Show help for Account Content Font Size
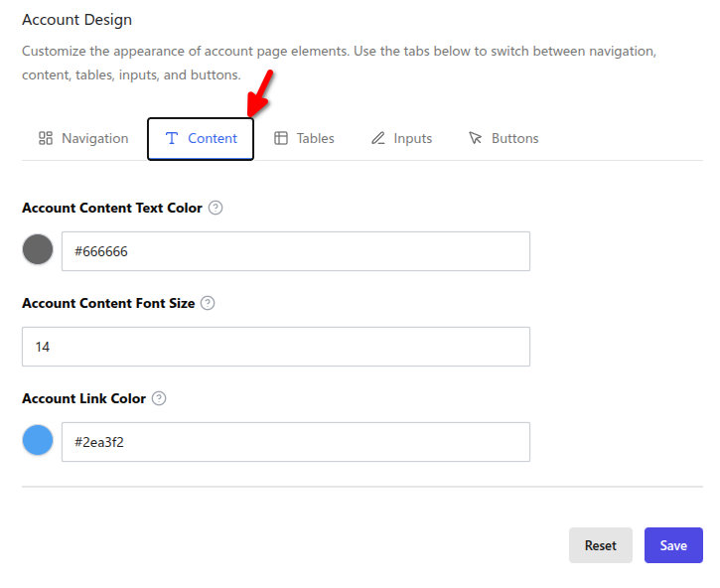 click(x=208, y=303)
